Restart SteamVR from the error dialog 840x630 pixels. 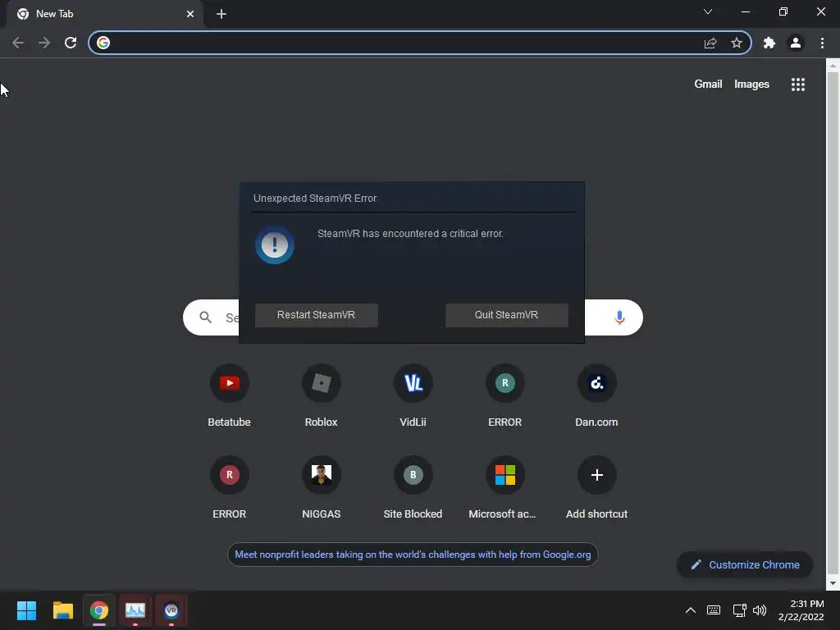pyautogui.click(x=316, y=315)
